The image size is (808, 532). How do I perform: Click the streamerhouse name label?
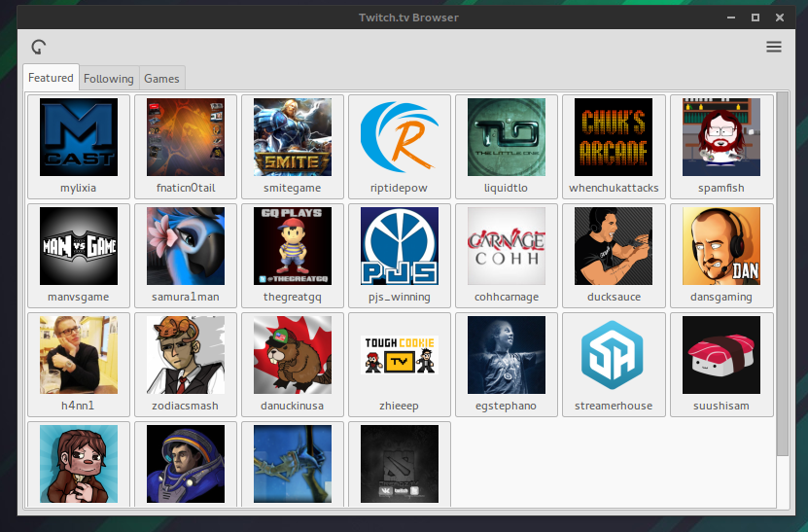(x=614, y=406)
